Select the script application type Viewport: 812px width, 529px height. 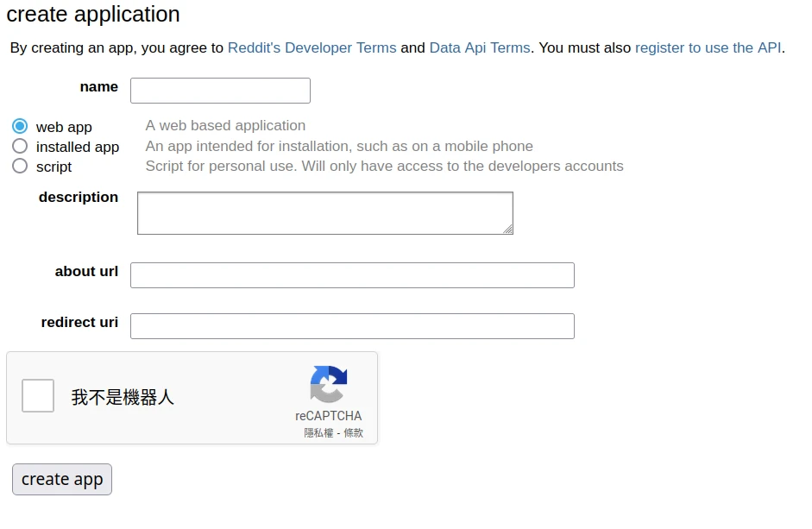click(20, 166)
